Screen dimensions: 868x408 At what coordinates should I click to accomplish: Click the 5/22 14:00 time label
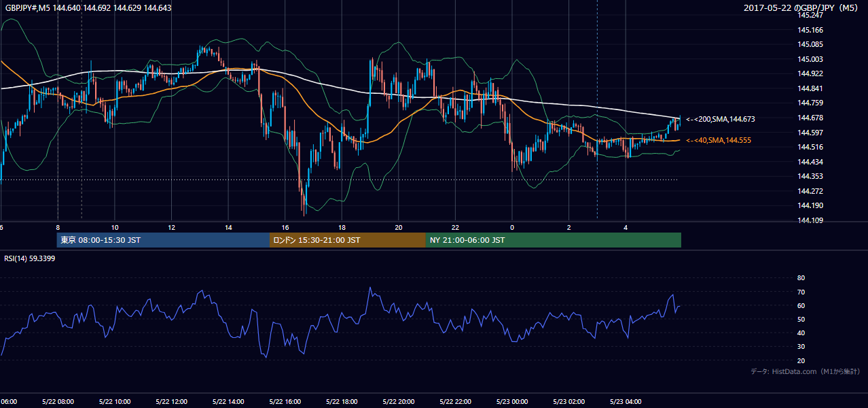[x=228, y=401]
